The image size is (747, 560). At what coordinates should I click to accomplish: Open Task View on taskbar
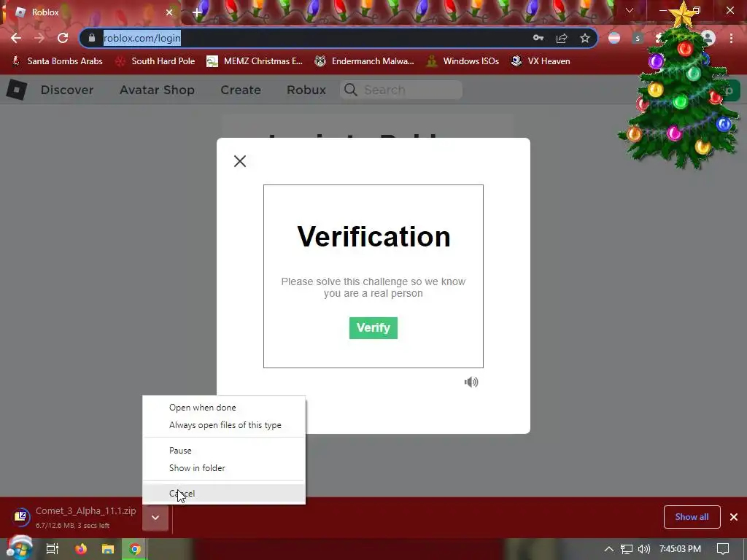point(52,548)
